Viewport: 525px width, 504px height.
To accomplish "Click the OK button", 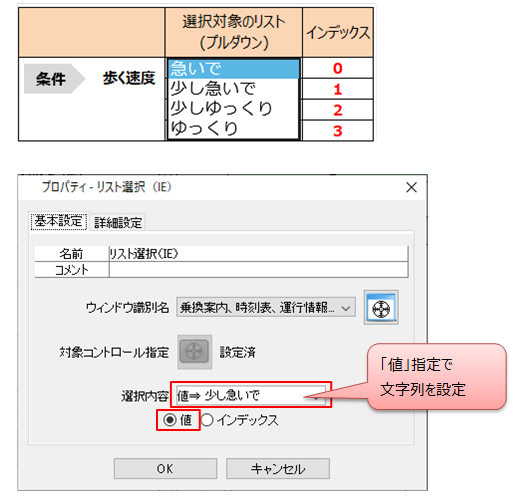I will point(165,469).
